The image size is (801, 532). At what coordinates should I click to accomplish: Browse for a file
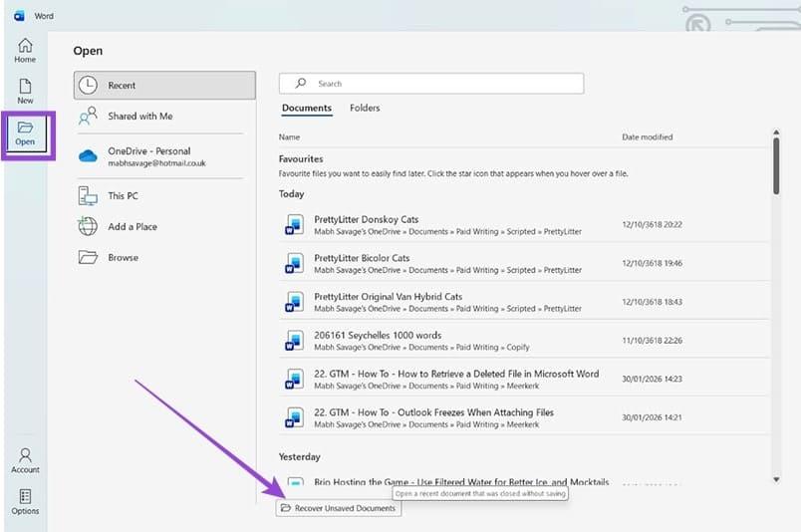123,257
